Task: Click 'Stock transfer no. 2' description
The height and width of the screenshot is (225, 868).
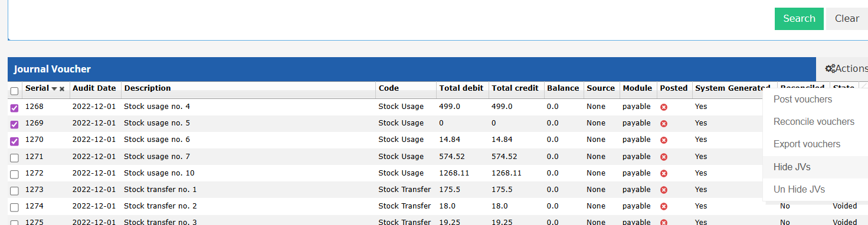Action: pyautogui.click(x=161, y=206)
